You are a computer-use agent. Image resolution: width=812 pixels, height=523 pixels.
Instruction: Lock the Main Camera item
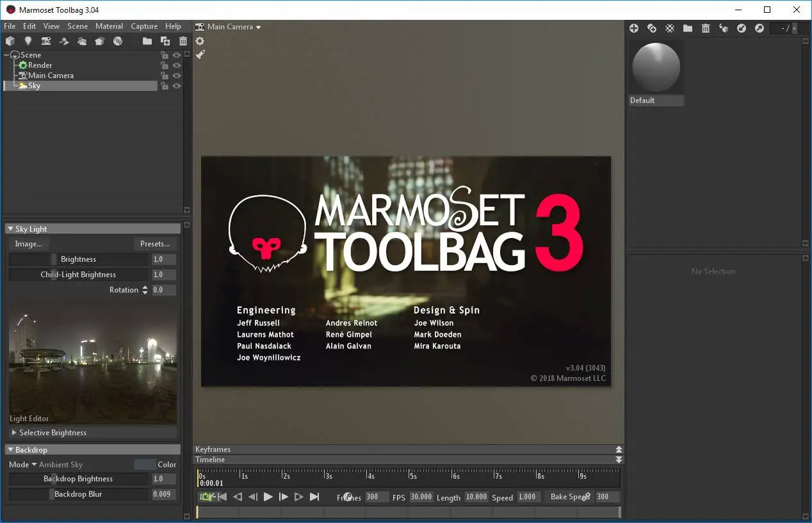click(x=165, y=76)
